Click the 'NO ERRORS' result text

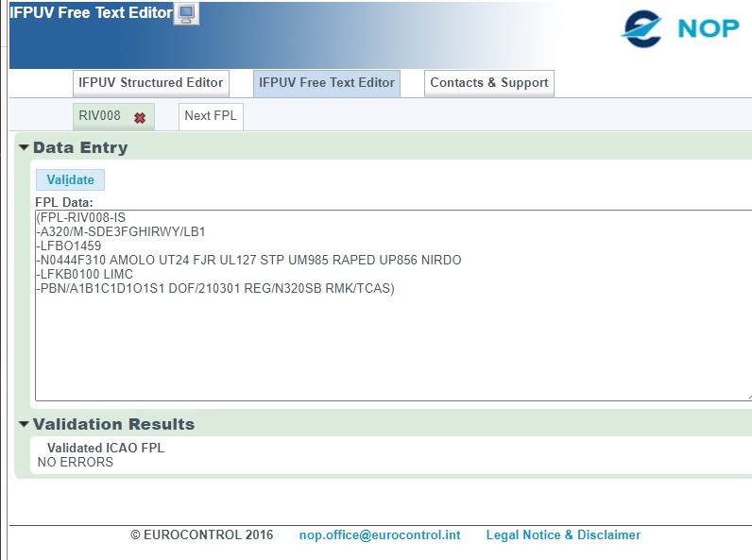[x=76, y=462]
